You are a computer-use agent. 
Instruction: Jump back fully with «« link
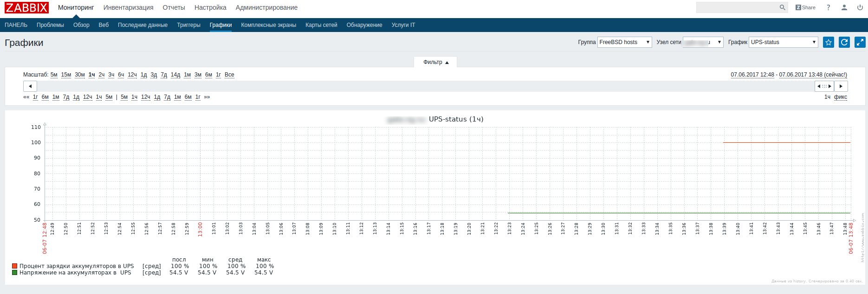(x=26, y=97)
